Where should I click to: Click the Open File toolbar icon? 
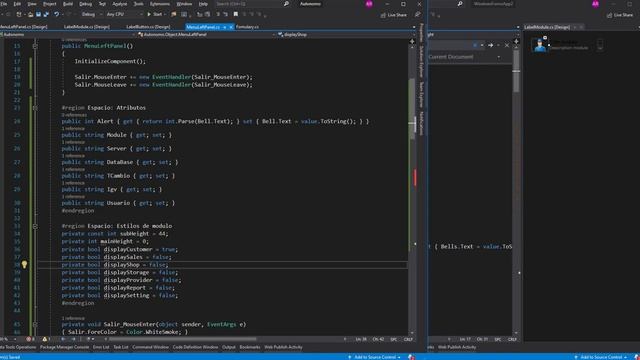click(31, 14)
